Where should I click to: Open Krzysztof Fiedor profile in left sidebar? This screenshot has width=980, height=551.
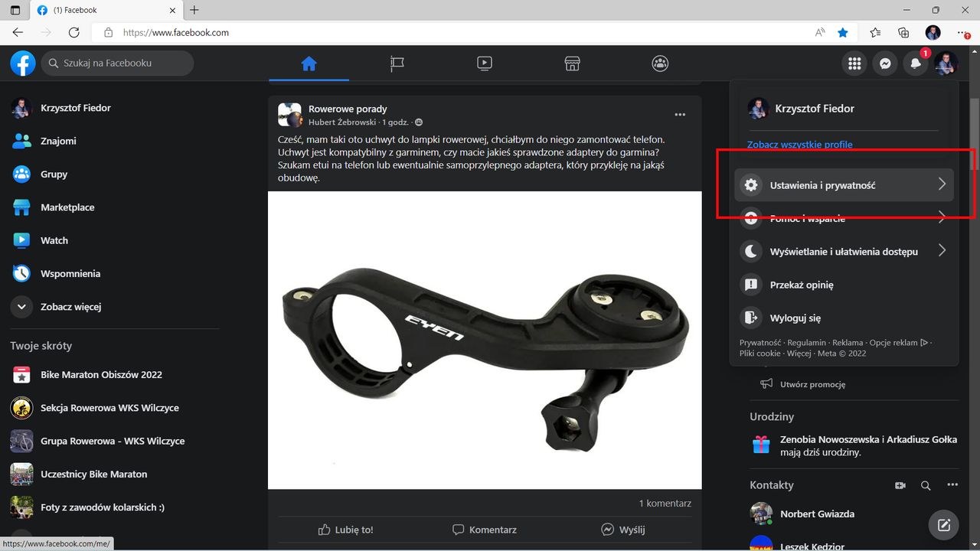(x=113, y=108)
